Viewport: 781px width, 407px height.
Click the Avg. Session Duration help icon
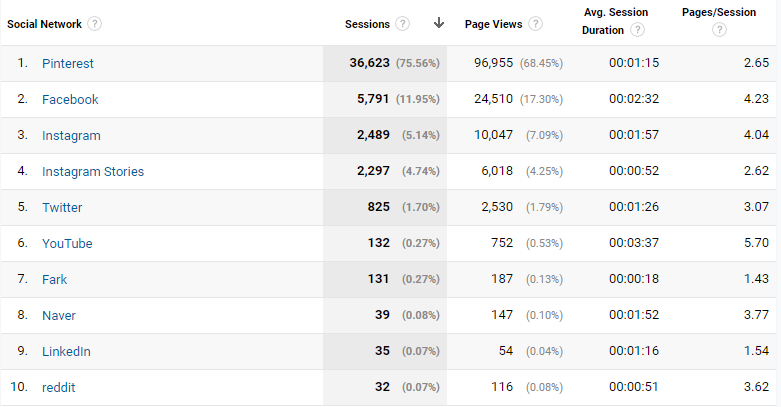pyautogui.click(x=637, y=30)
